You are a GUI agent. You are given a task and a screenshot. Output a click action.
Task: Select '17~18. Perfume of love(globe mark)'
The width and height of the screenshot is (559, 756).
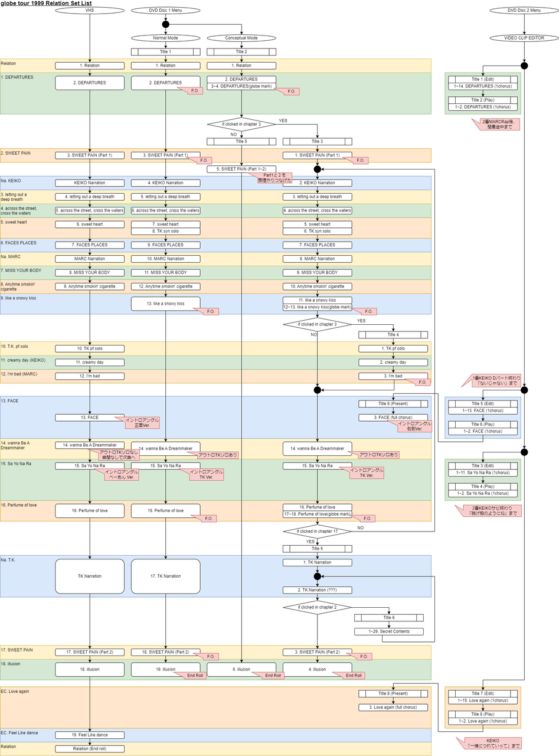pyautogui.click(x=318, y=514)
